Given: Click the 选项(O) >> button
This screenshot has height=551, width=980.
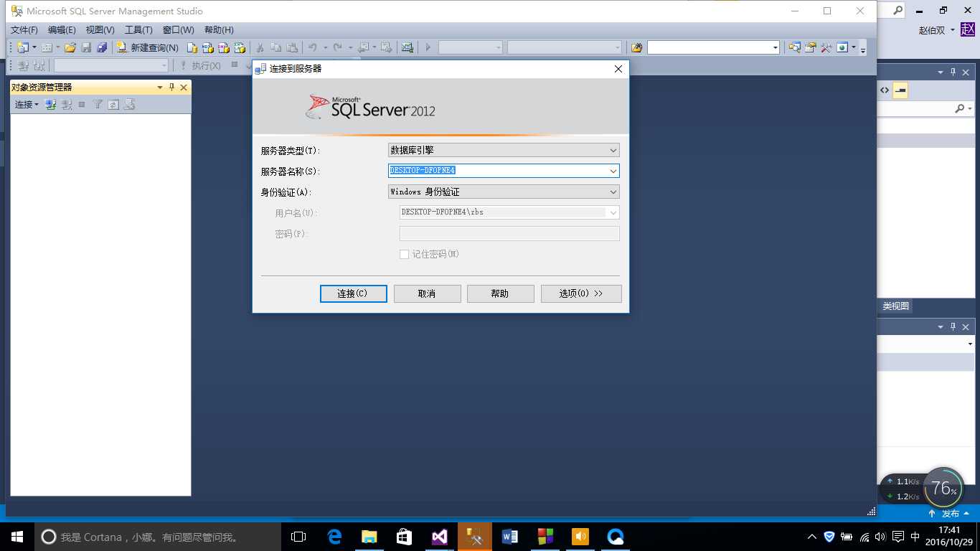Looking at the screenshot, I should tap(581, 293).
